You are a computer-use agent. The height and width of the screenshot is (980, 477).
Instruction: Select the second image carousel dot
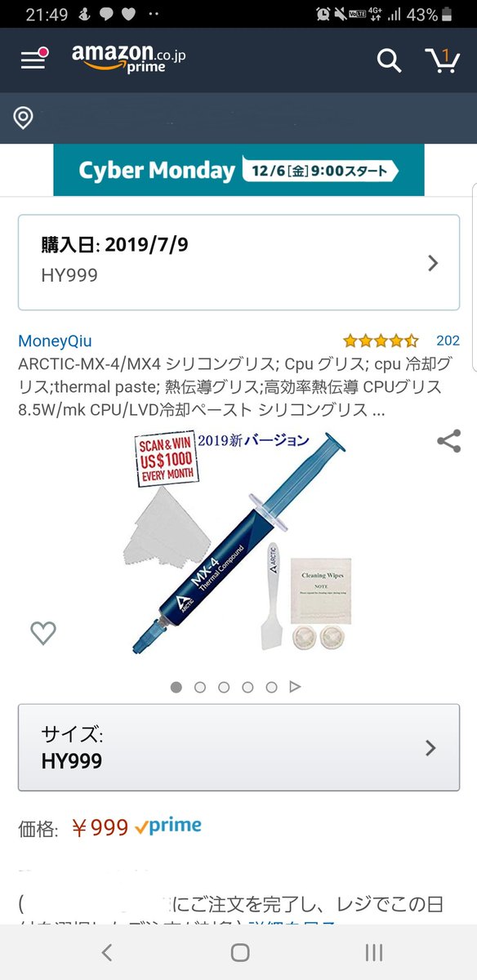(x=200, y=687)
